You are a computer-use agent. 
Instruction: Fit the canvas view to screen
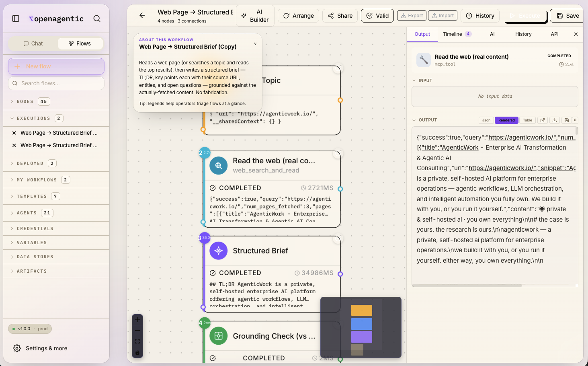[137, 341]
